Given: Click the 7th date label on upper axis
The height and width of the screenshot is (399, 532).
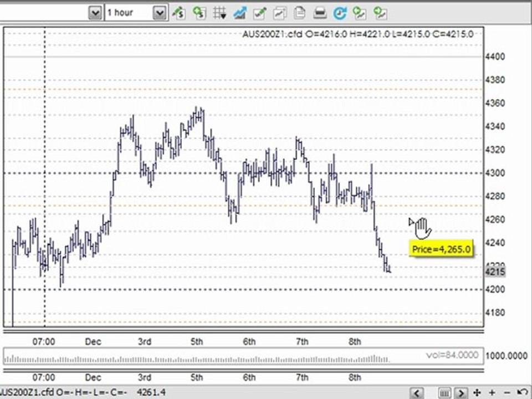Looking at the screenshot, I should [x=302, y=341].
